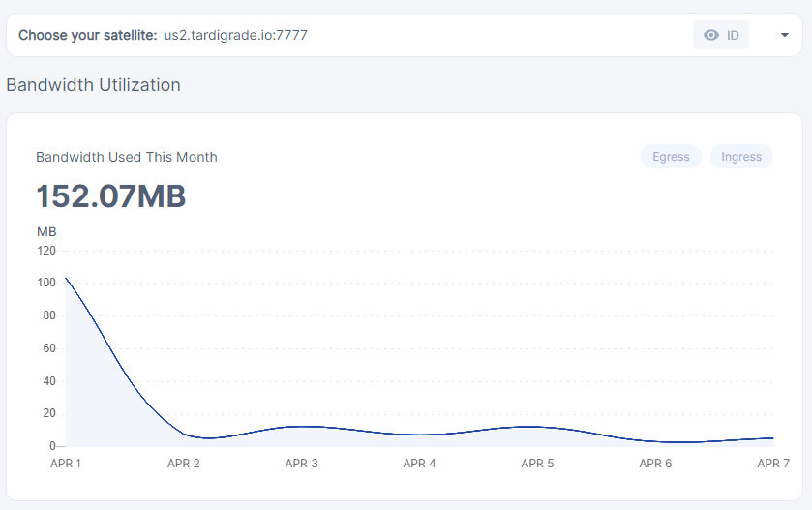Click the 152.07MB bandwidth total
The width and height of the screenshot is (812, 510).
click(x=111, y=196)
